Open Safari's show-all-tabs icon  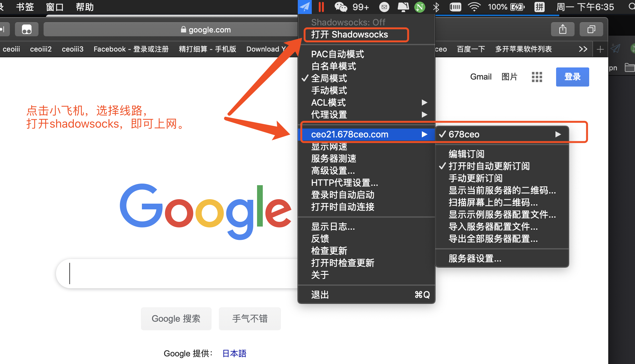[x=591, y=30]
